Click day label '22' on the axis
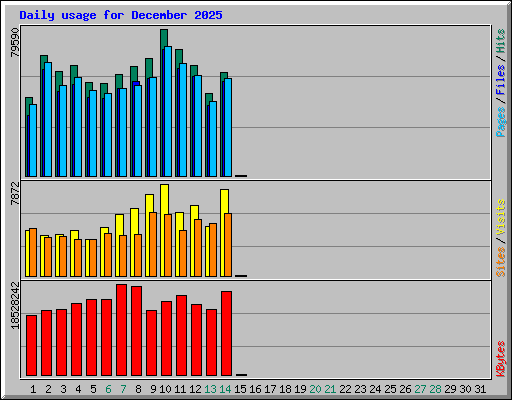This screenshot has height=400, width=512. tap(345, 389)
